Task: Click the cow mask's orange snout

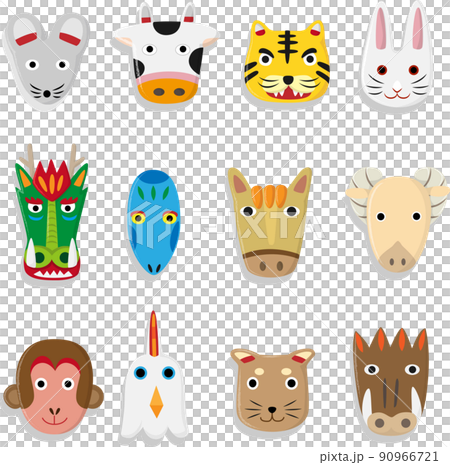Action: coord(167,90)
